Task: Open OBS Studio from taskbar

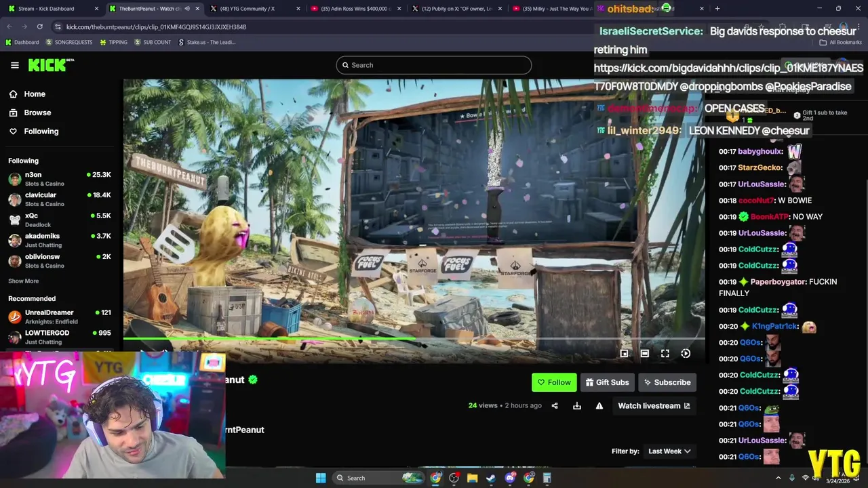Action: point(454,478)
